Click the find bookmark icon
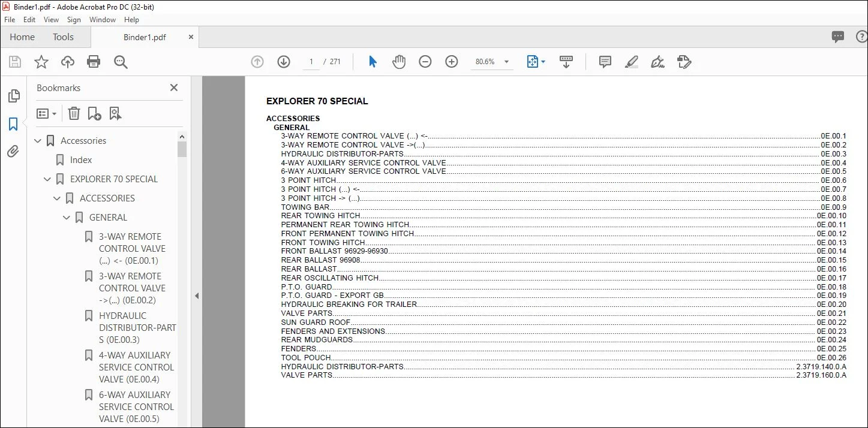 coord(115,113)
